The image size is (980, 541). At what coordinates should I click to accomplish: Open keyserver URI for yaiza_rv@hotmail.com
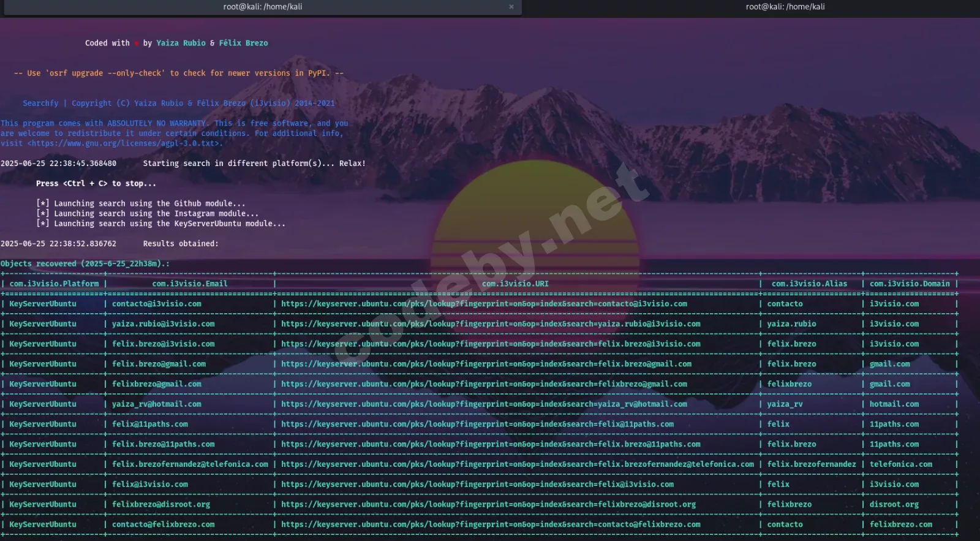(x=484, y=404)
